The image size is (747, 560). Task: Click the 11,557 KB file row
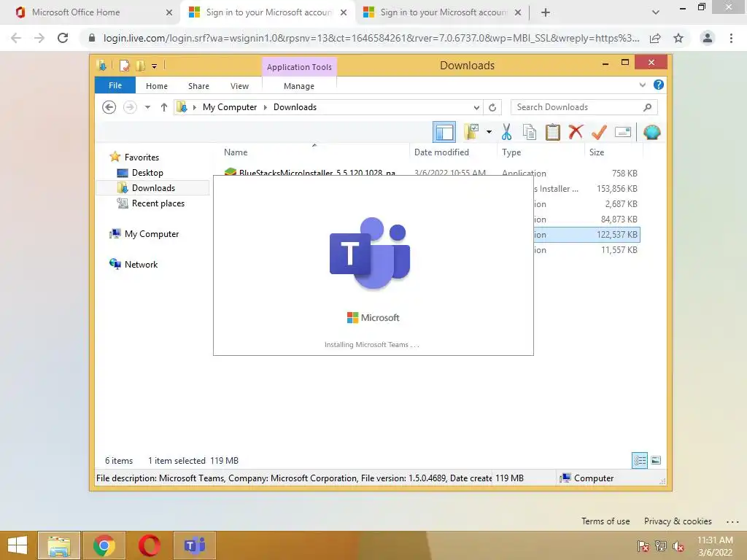coord(587,249)
